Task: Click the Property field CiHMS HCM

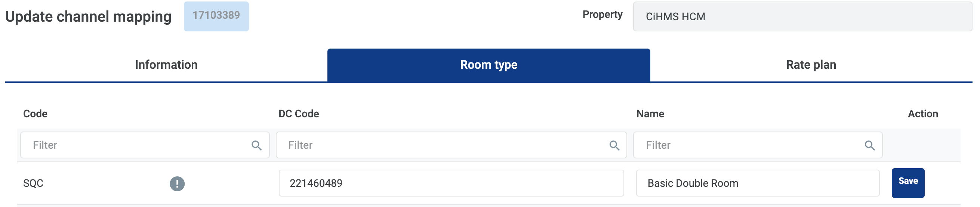Action: click(x=802, y=17)
